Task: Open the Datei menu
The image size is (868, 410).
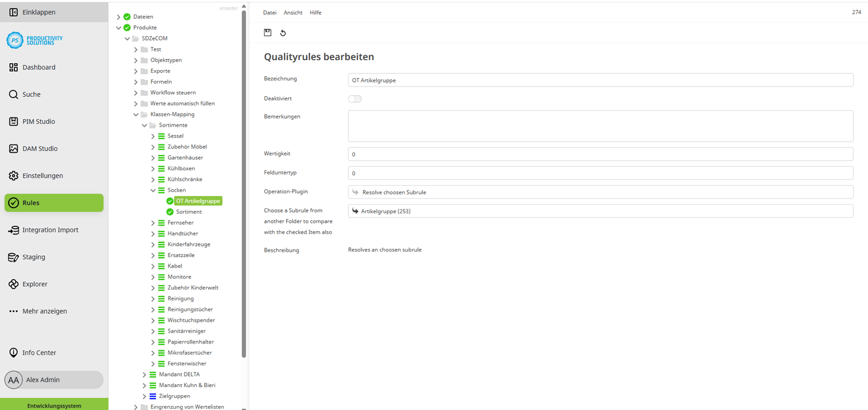Action: tap(269, 12)
